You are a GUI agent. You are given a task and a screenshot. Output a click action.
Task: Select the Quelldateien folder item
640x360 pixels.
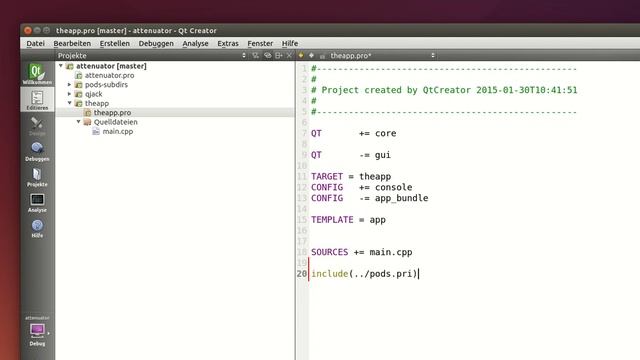pyautogui.click(x=116, y=122)
